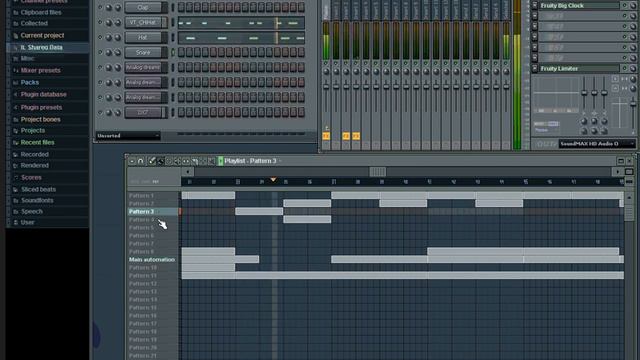Select Main automation row in Playlist
This screenshot has width=640, height=360.
click(153, 260)
